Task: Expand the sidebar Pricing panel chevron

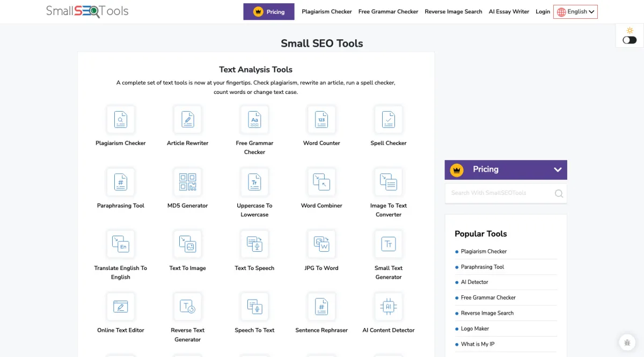Action: (x=558, y=170)
